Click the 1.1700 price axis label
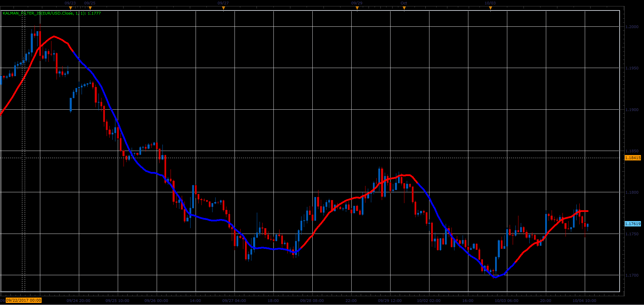This screenshot has height=305, width=644. pyautogui.click(x=632, y=275)
